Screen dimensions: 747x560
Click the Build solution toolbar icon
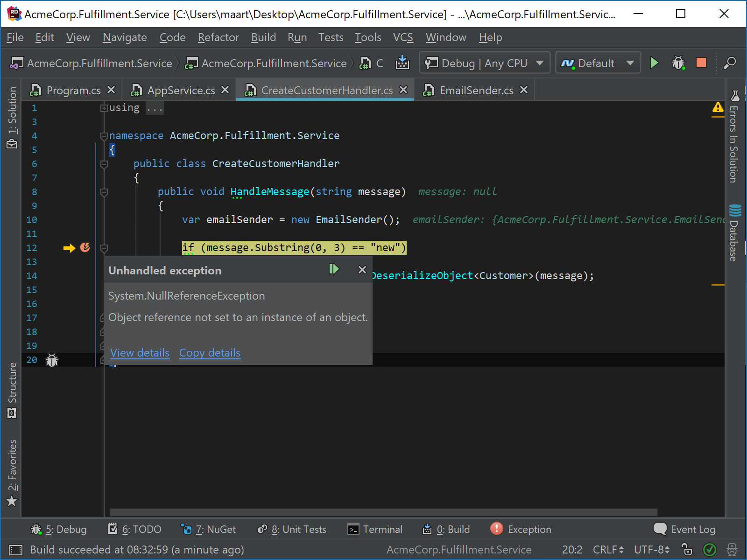[x=402, y=63]
